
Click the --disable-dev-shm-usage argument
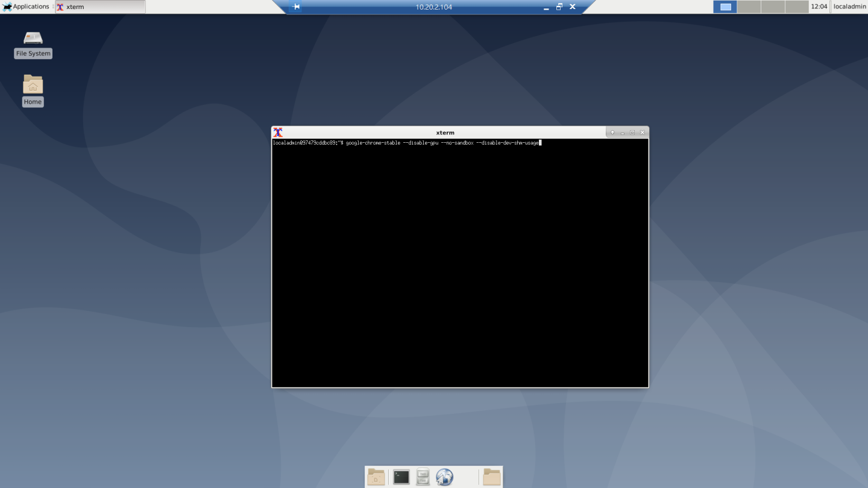[508, 143]
